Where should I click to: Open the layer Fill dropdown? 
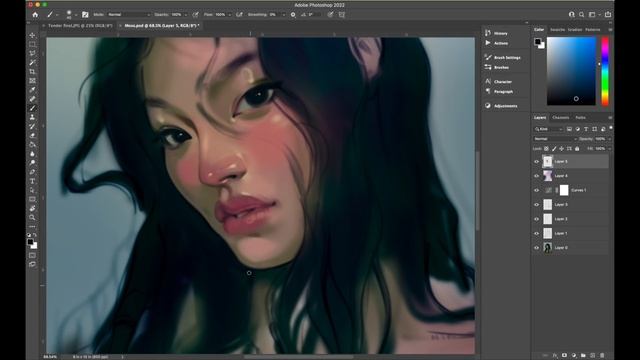click(x=609, y=149)
